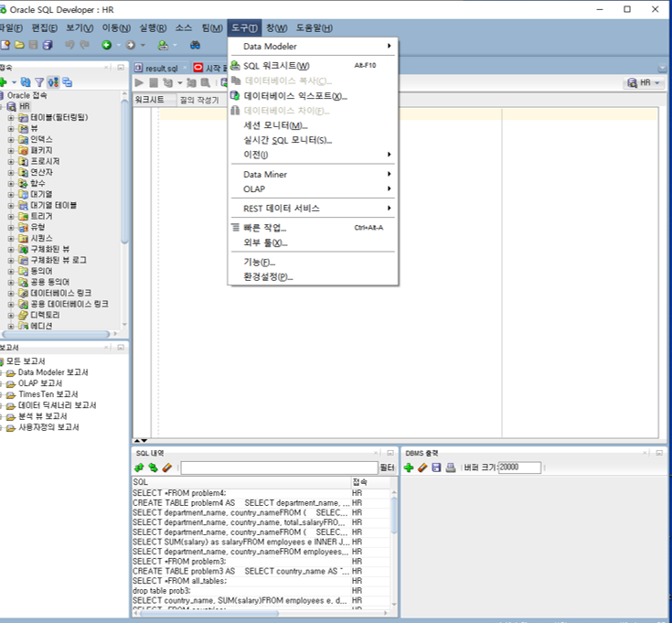The height and width of the screenshot is (623, 672).
Task: Click the Run Statement play icon
Action: [139, 82]
